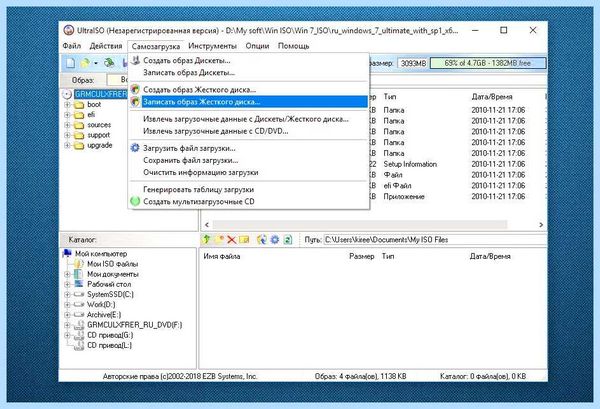Image resolution: width=600 pixels, height=409 pixels.
Task: Expand the support folder node
Action: [x=67, y=135]
